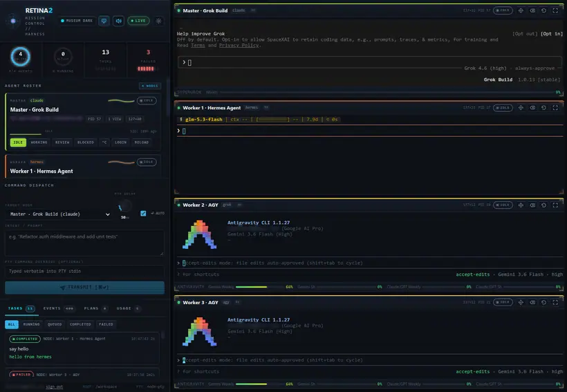Select the Worker 1 Hermes Agent roster card
567x392 pixels.
(83, 167)
